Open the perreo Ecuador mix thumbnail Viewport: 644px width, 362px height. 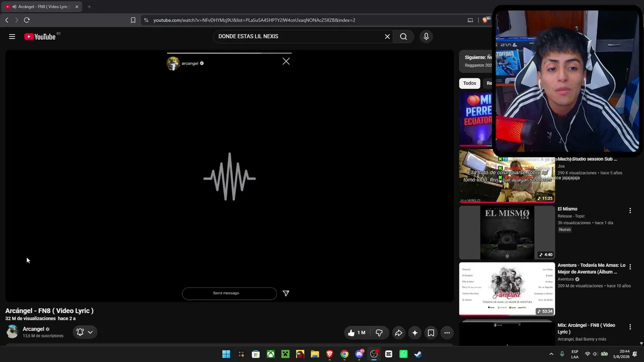(x=475, y=119)
